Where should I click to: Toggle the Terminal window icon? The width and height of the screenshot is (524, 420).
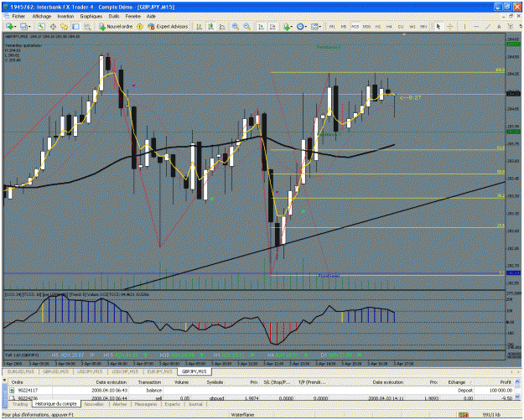coord(75,26)
